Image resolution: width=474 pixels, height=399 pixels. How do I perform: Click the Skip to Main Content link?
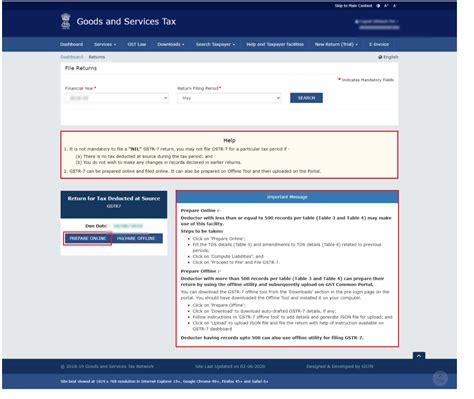[x=353, y=6]
